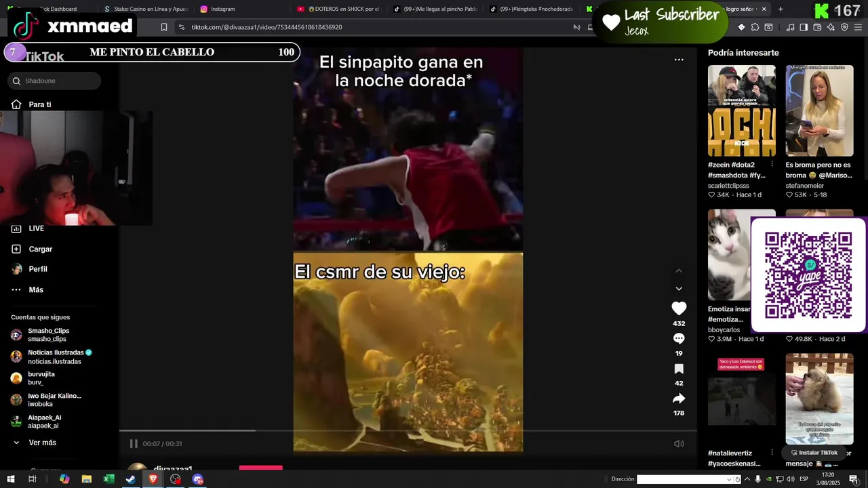Click the stefanomeier creator name
868x488 pixels.
[x=805, y=186]
